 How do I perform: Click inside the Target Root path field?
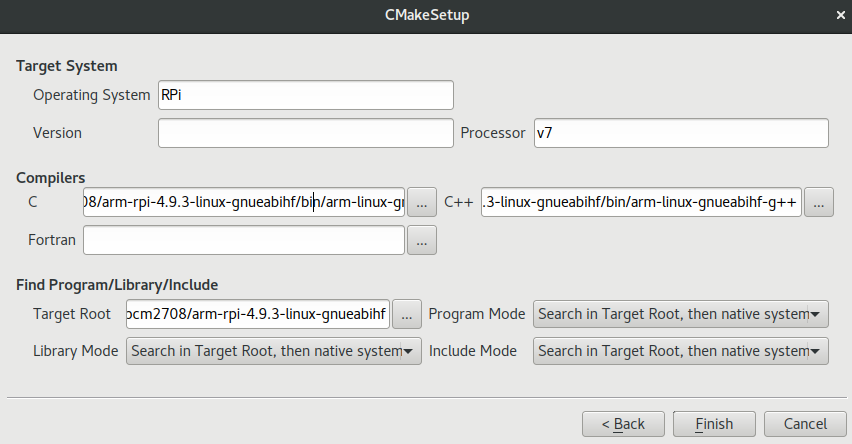coord(258,314)
